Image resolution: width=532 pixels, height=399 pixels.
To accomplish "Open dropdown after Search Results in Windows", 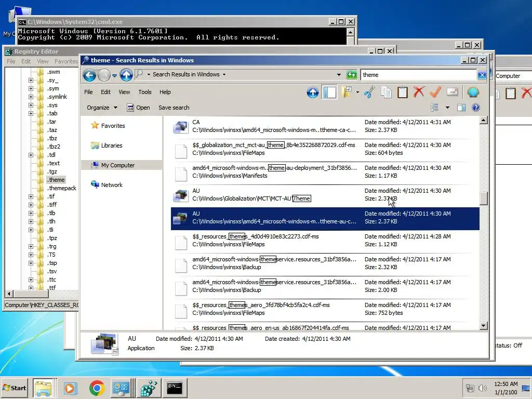I will point(224,75).
